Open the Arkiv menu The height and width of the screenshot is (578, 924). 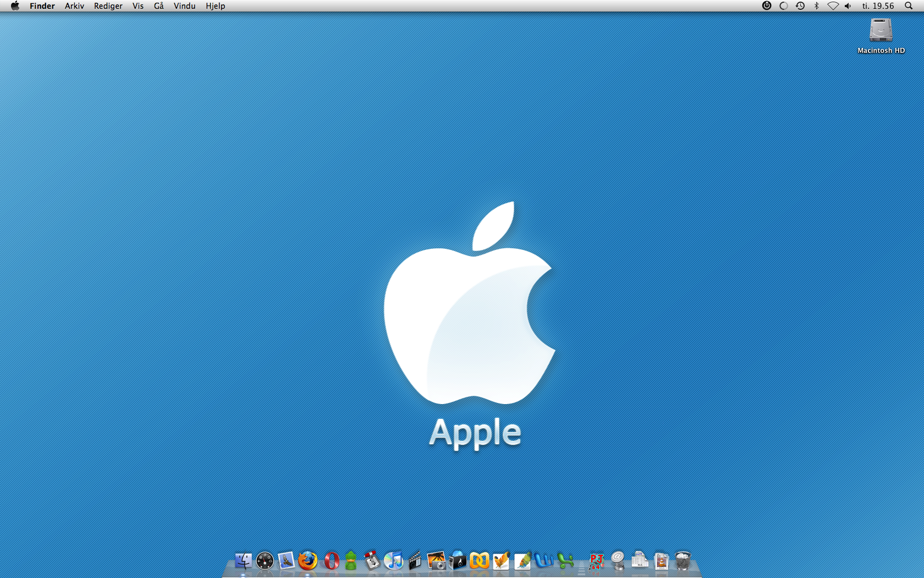point(74,6)
